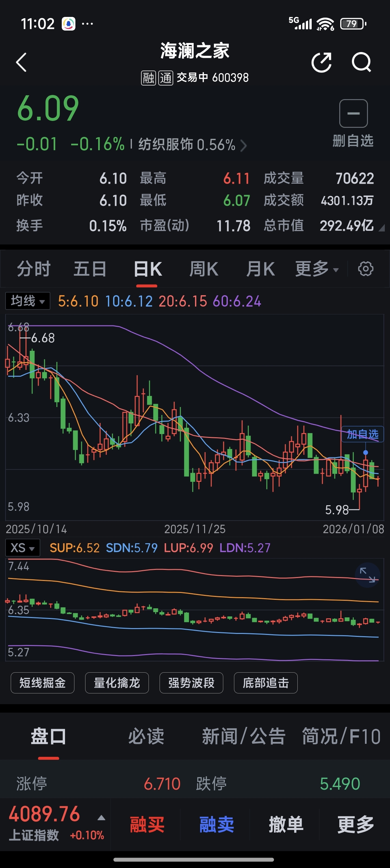Expand quote details corner triangle
The width and height of the screenshot is (390, 868).
pyautogui.click(x=382, y=228)
